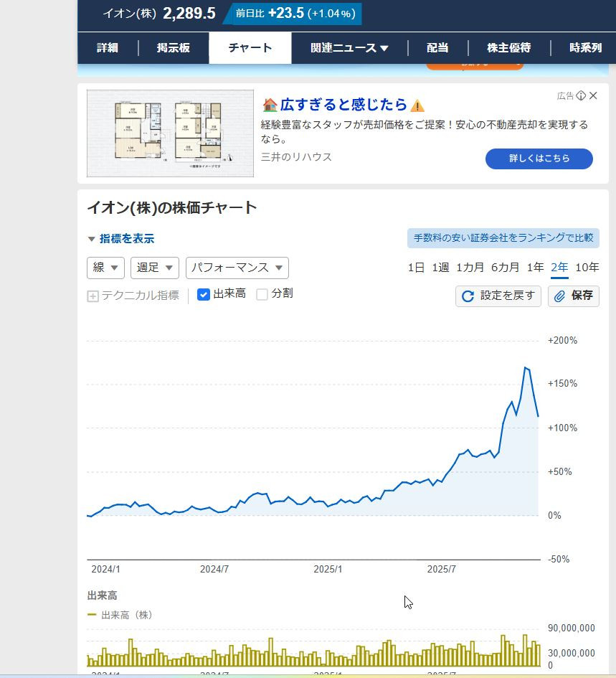
Task: Click the paperclip icon in 保存 button
Action: pos(560,296)
